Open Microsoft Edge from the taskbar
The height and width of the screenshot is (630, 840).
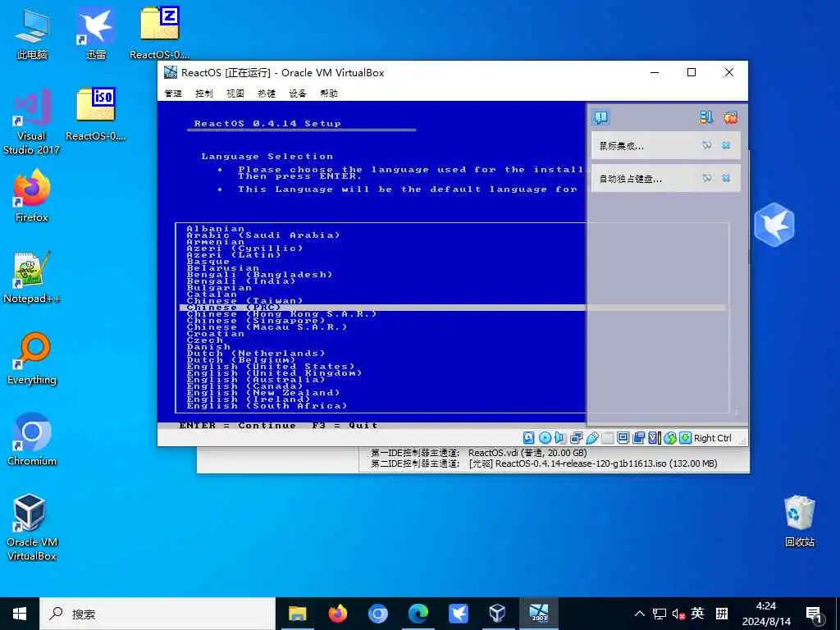pos(418,614)
